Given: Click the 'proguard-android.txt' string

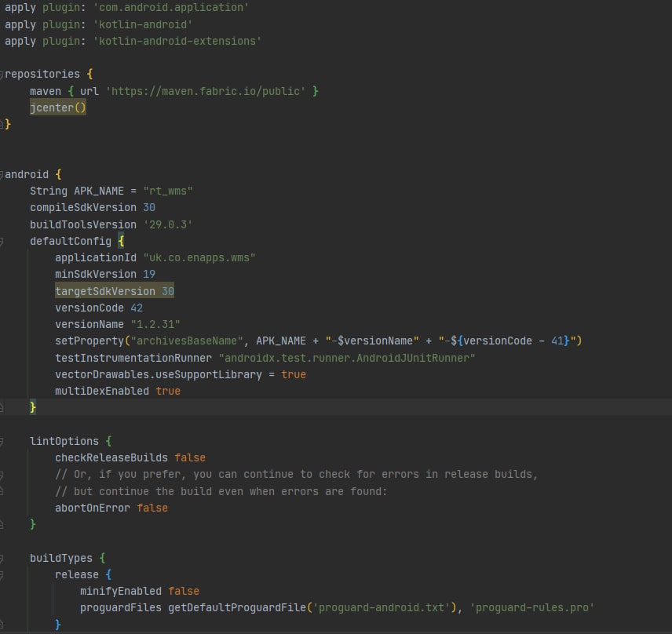Looking at the screenshot, I should [382, 608].
